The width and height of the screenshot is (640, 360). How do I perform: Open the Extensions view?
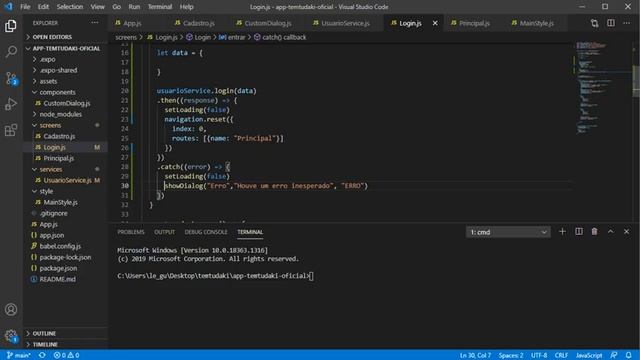[11, 130]
